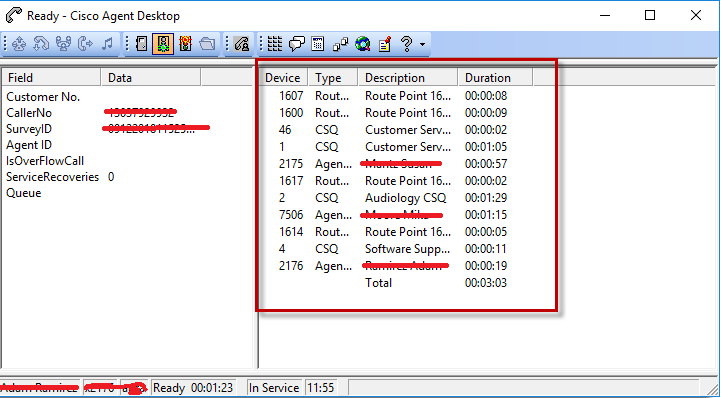Screen dimensions: 721x398
Task: Switch to the Not Ready state icon
Action: coord(185,44)
